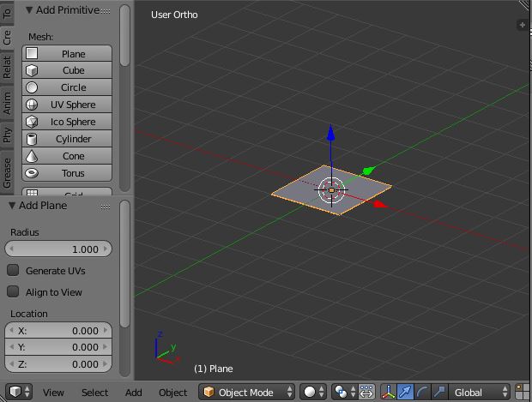Open the editor type selector
Screen dimensions: 532x402
click(19, 392)
